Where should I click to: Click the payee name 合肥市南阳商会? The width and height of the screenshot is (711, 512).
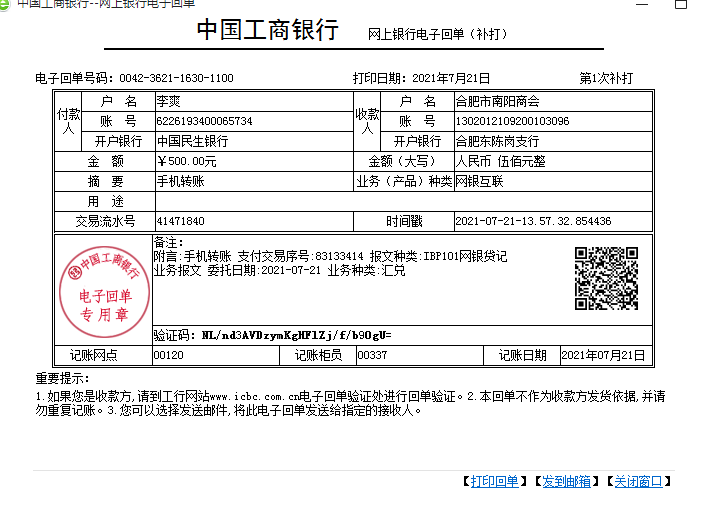pyautogui.click(x=497, y=101)
